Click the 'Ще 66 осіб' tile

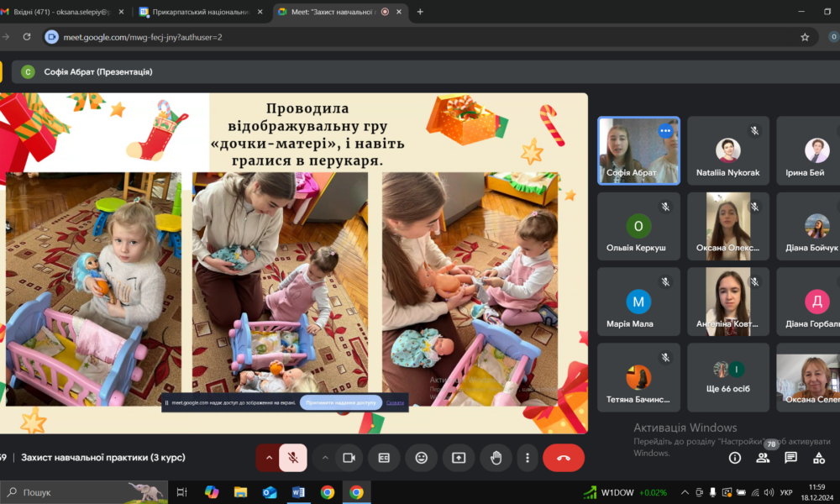click(727, 376)
